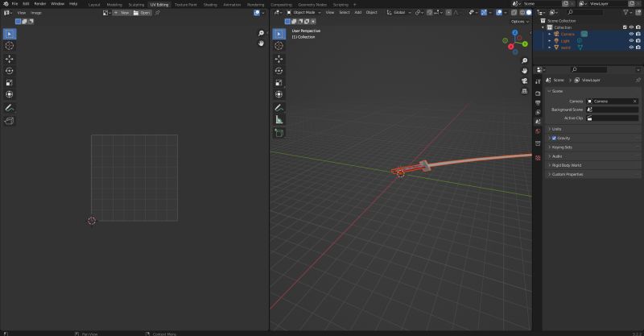
Task: Open Global transform orientation dropdown
Action: (398, 13)
